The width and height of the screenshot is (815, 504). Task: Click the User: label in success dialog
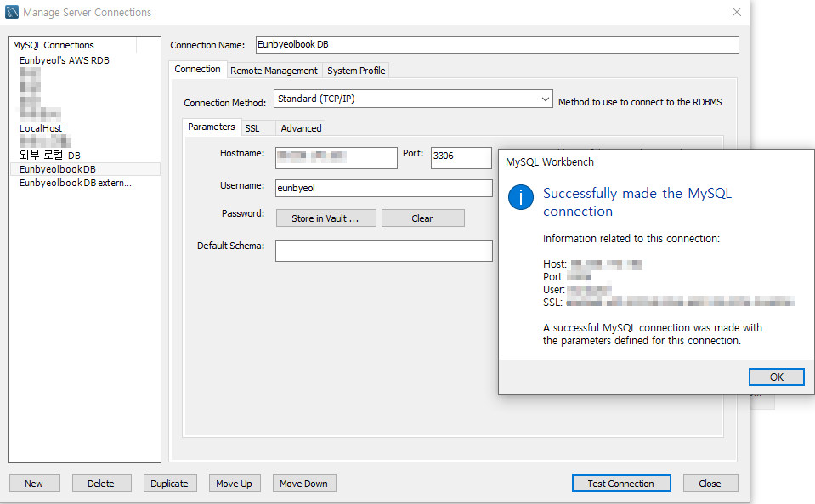click(554, 290)
